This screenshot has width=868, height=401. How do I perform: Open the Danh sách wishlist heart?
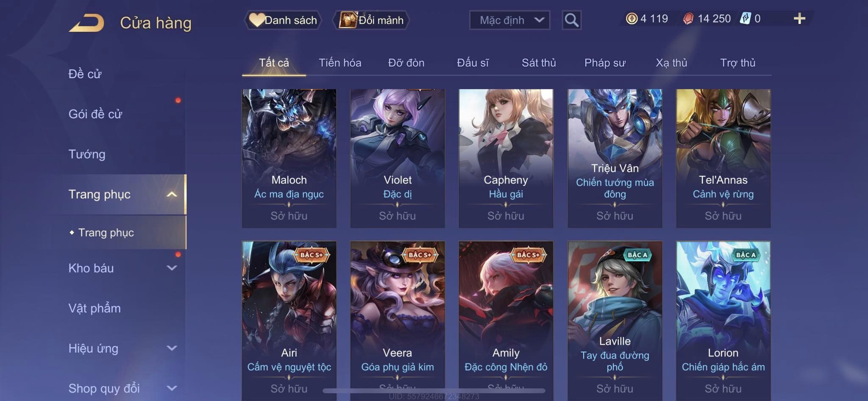pos(257,20)
